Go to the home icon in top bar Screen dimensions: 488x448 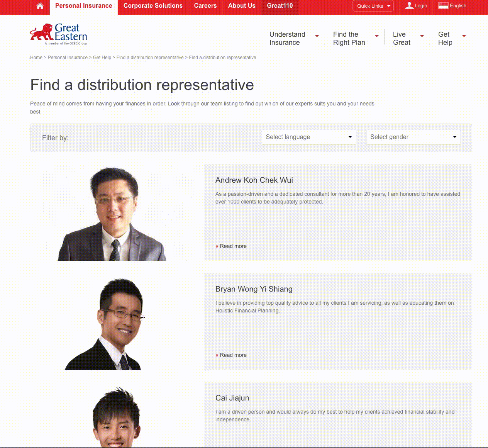(x=40, y=6)
